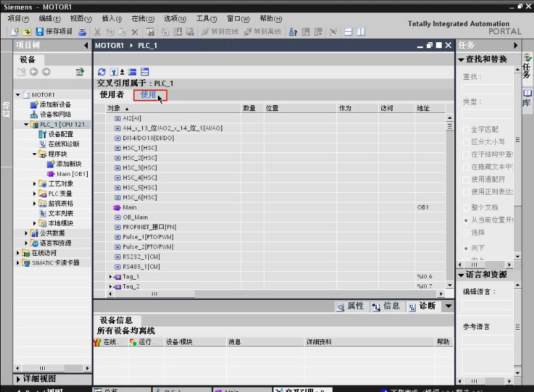The image size is (534, 392).
Task: Click the project tree forward arrow
Action: point(46,72)
